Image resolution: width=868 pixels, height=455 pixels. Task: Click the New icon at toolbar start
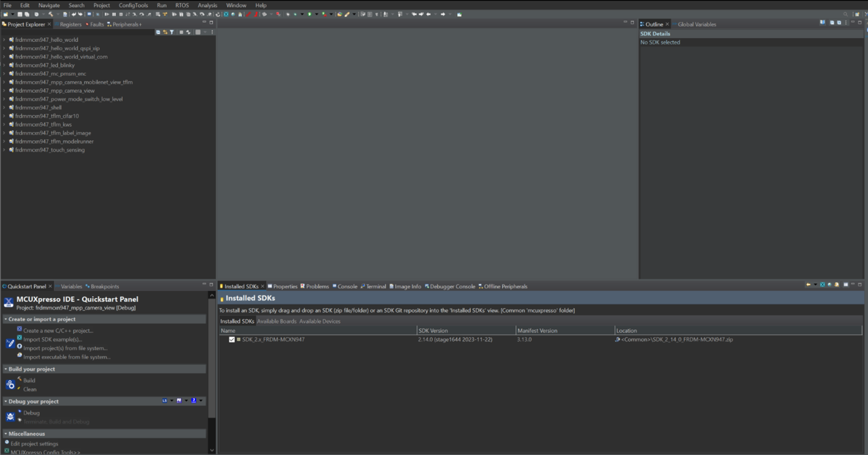tap(5, 14)
